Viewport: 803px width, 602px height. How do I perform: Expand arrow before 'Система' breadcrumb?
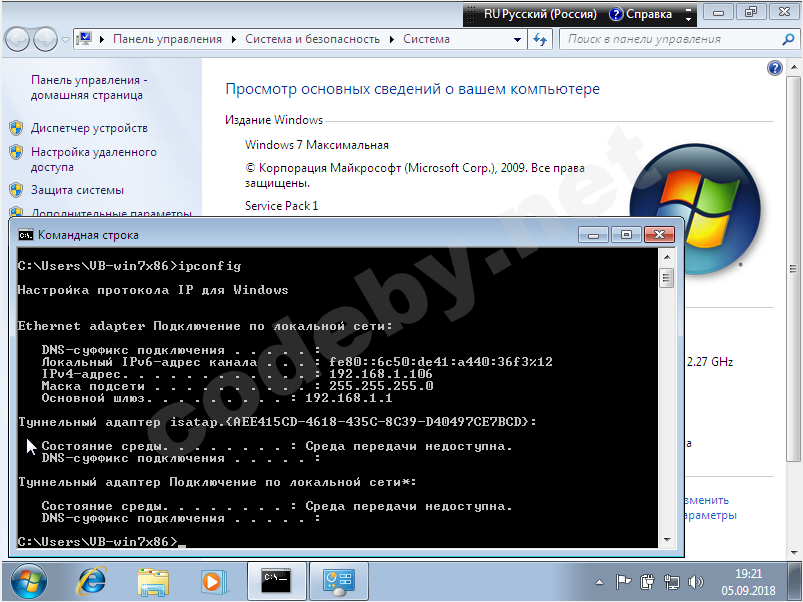(x=392, y=39)
